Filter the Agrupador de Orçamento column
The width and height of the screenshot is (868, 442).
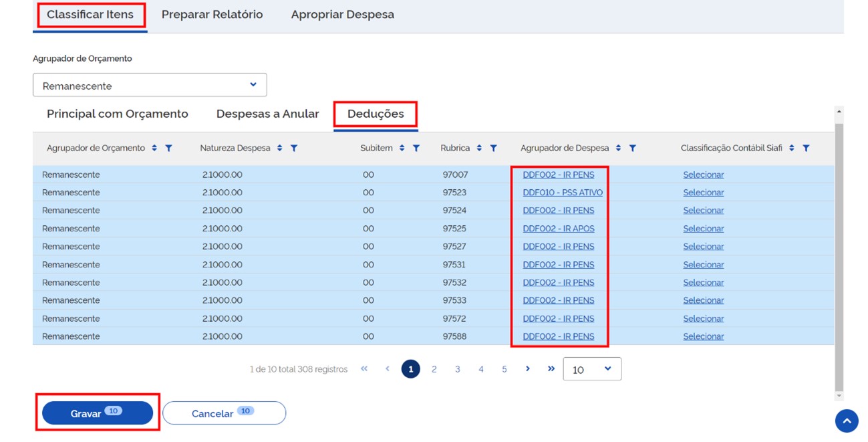168,148
